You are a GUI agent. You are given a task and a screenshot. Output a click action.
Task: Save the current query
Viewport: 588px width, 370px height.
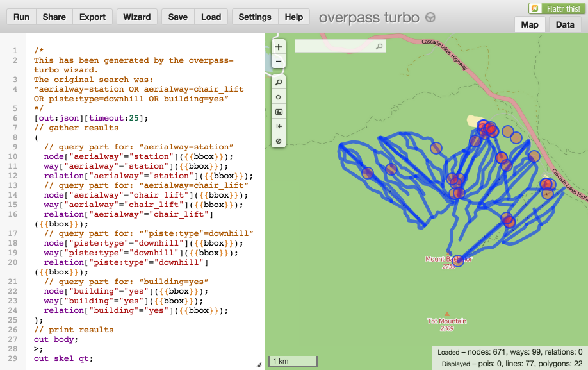(177, 17)
